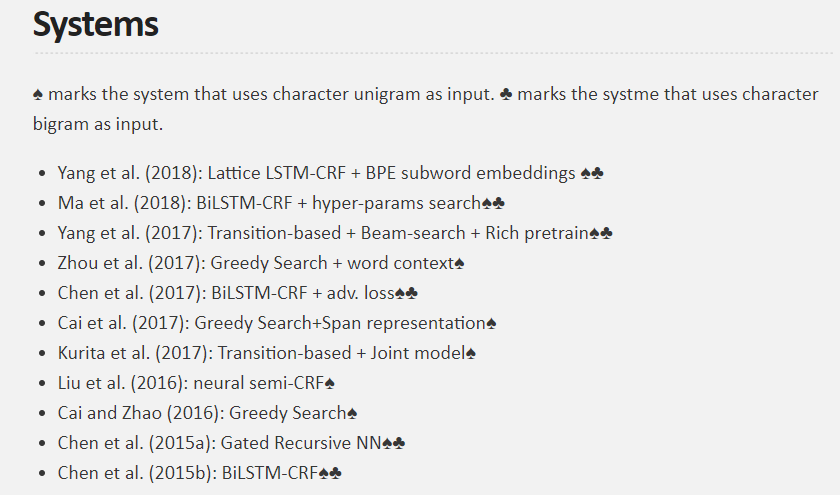
Task: Click the spade after "Span representation"
Action: point(491,323)
